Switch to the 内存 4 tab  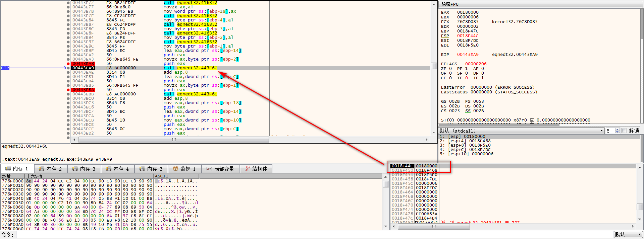(x=118, y=169)
